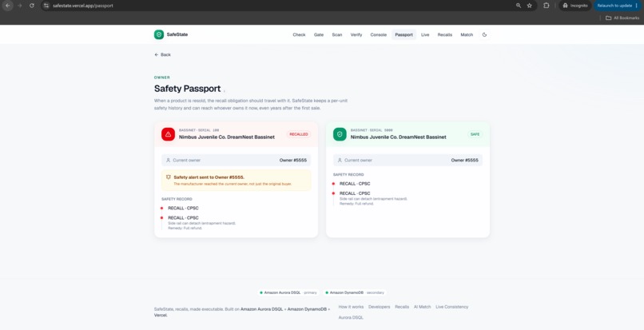The width and height of the screenshot is (644, 330).
Task: Click the browser forward arrow
Action: pyautogui.click(x=19, y=6)
